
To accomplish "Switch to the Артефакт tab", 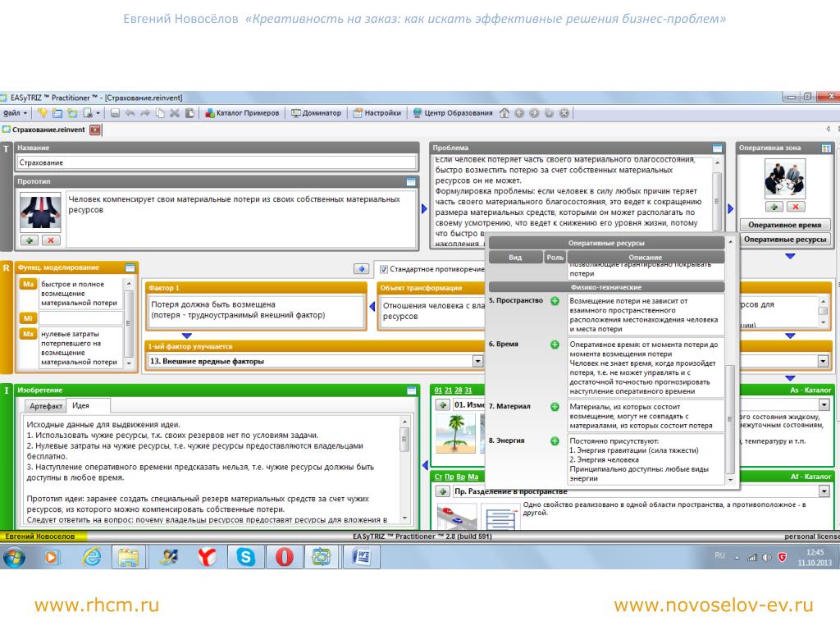I will 46,406.
